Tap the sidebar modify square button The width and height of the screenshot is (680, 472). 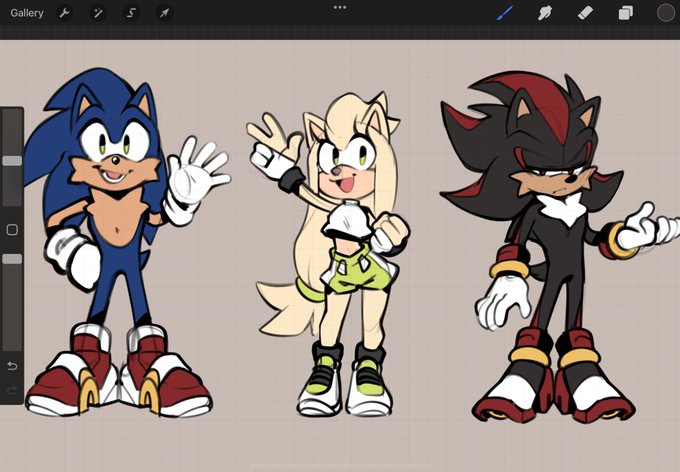tap(12, 229)
